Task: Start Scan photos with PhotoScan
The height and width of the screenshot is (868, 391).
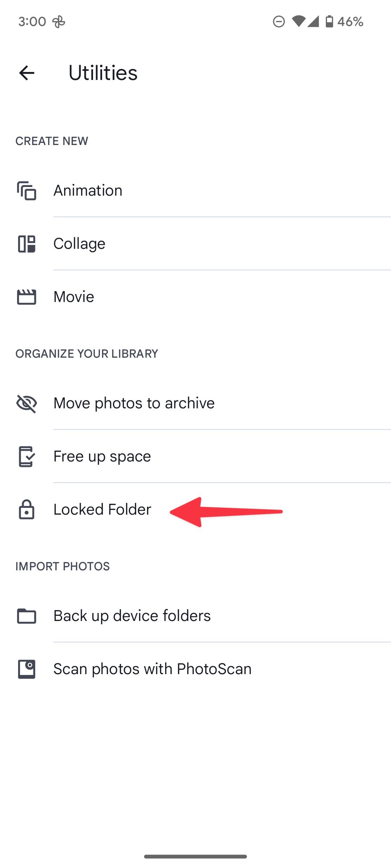Action: coord(152,668)
